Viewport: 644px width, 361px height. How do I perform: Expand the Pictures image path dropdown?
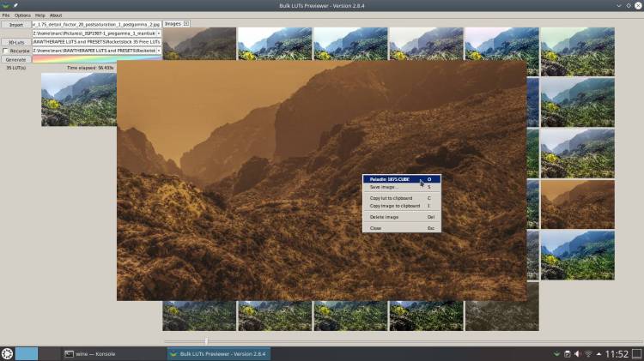(x=159, y=33)
